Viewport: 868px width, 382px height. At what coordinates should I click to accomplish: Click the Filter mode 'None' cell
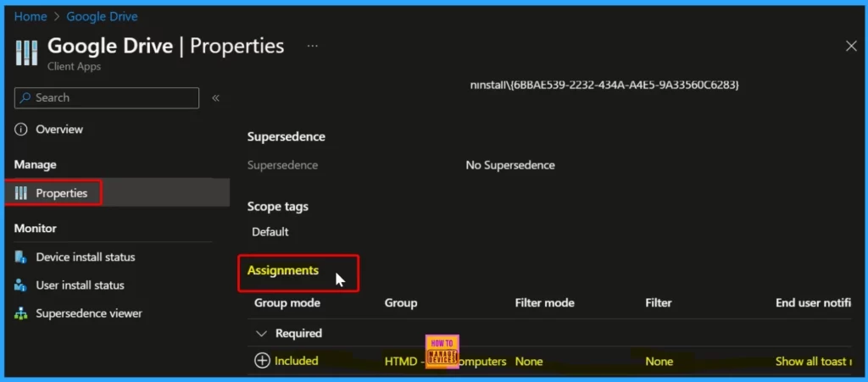point(529,362)
